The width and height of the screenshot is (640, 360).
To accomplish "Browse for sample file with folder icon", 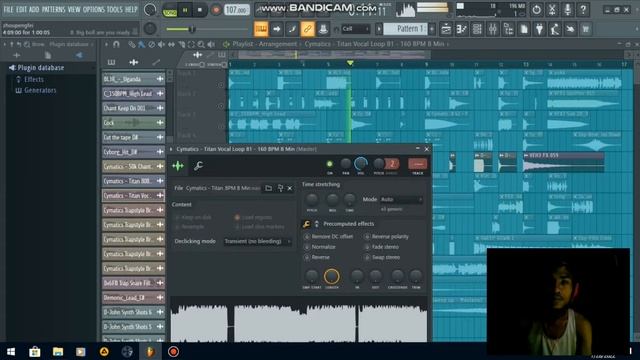I will [268, 188].
